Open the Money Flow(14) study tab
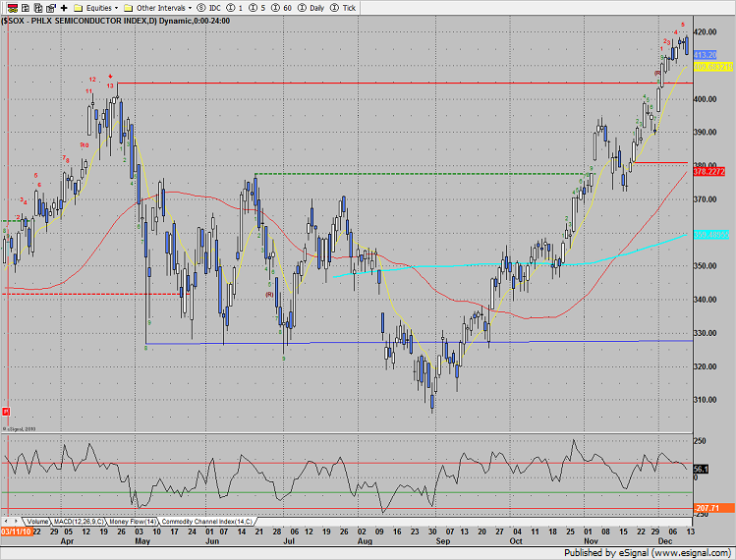The width and height of the screenshot is (736, 560). pyautogui.click(x=133, y=522)
